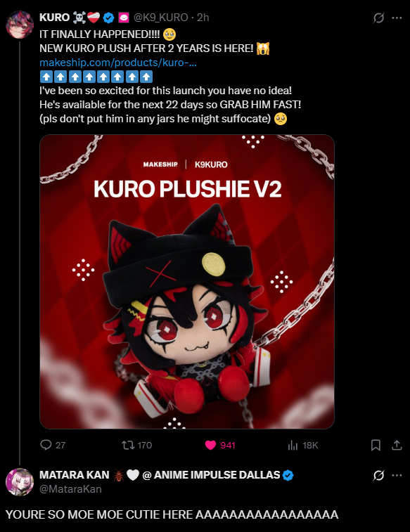Screen dimensions: 410x532
Task: Click the Grok icon on KURO's tweet
Action: [x=378, y=18]
